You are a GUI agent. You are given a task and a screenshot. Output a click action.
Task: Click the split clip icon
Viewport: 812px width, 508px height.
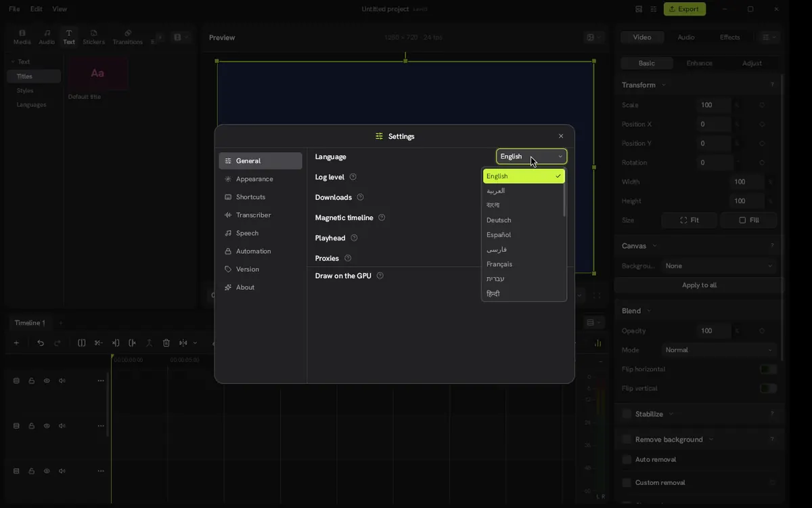[82, 343]
